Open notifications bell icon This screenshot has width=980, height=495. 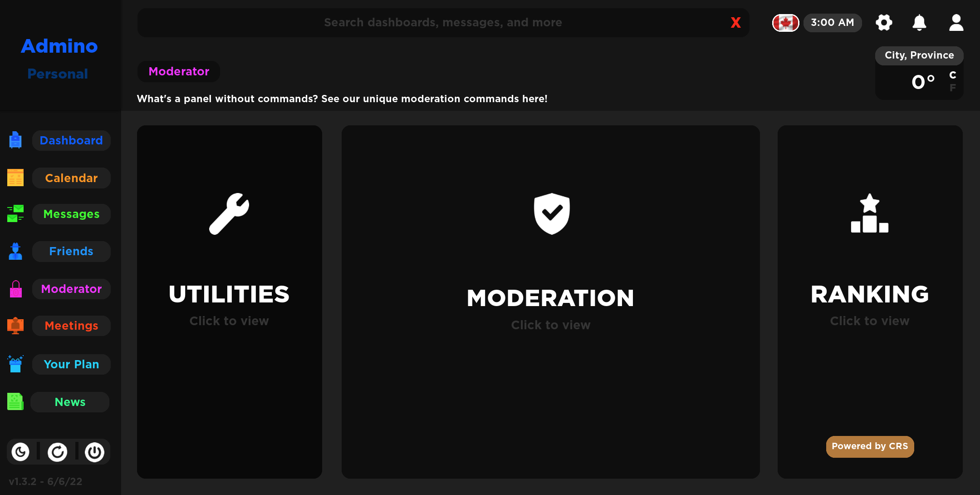click(x=919, y=22)
